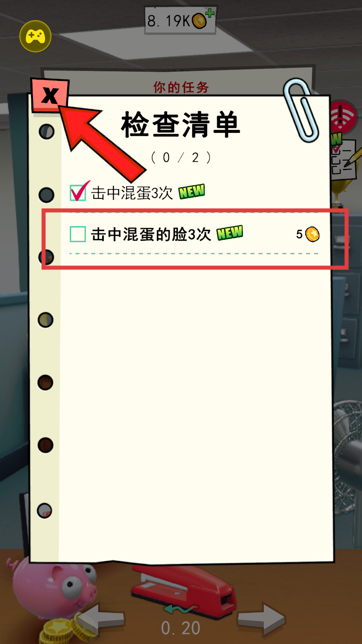Screen dimensions: 362x644
Task: Click the blue paperclip on checklist
Action: 301,110
